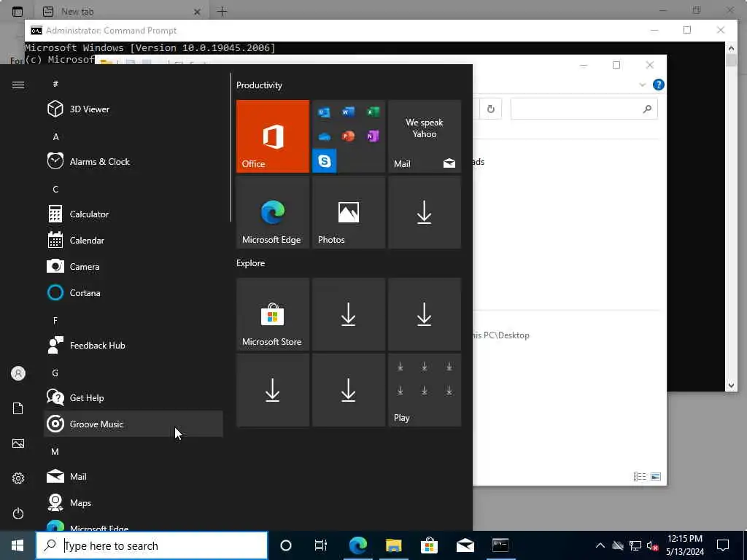This screenshot has height=560, width=747.
Task: Open Microsoft Edge from taskbar
Action: (357, 545)
